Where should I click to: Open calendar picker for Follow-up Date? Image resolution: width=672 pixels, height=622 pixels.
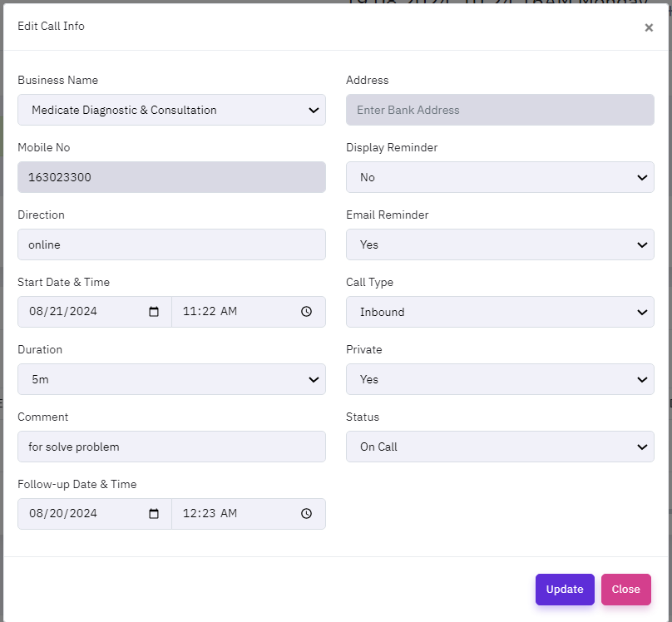154,514
